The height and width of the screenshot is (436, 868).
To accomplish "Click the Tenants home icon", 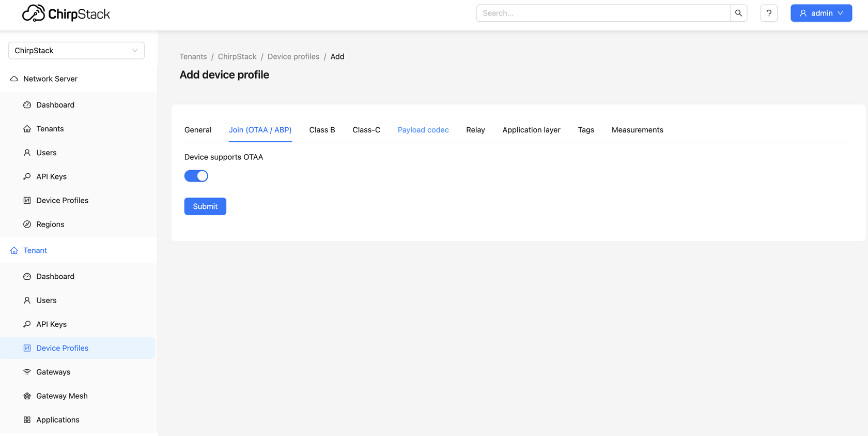I will click(27, 128).
